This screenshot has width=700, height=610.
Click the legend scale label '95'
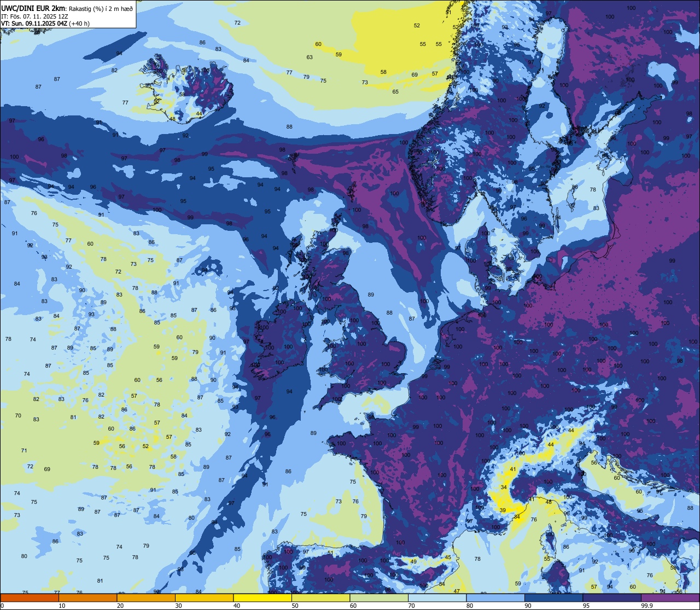586,606
